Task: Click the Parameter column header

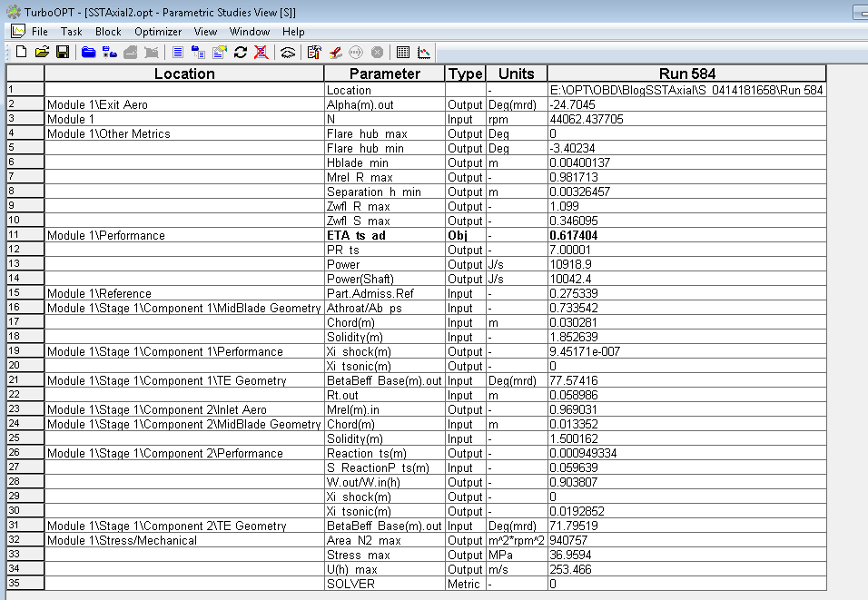Action: (385, 74)
